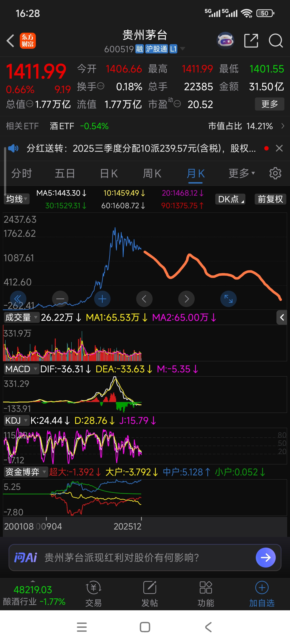Viewport: 290px width, 644px height.
Task: Tap the MA5:1443.30 value
Action: click(x=61, y=193)
